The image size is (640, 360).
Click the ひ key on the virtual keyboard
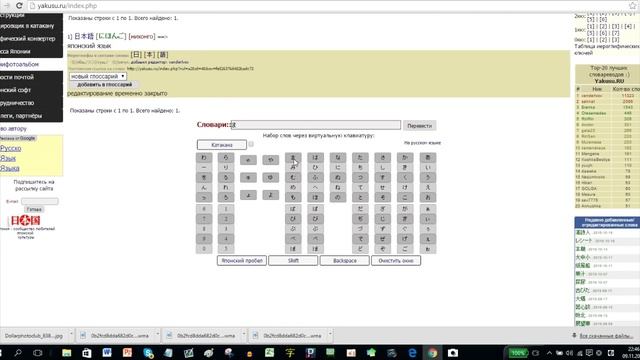pyautogui.click(x=315, y=167)
